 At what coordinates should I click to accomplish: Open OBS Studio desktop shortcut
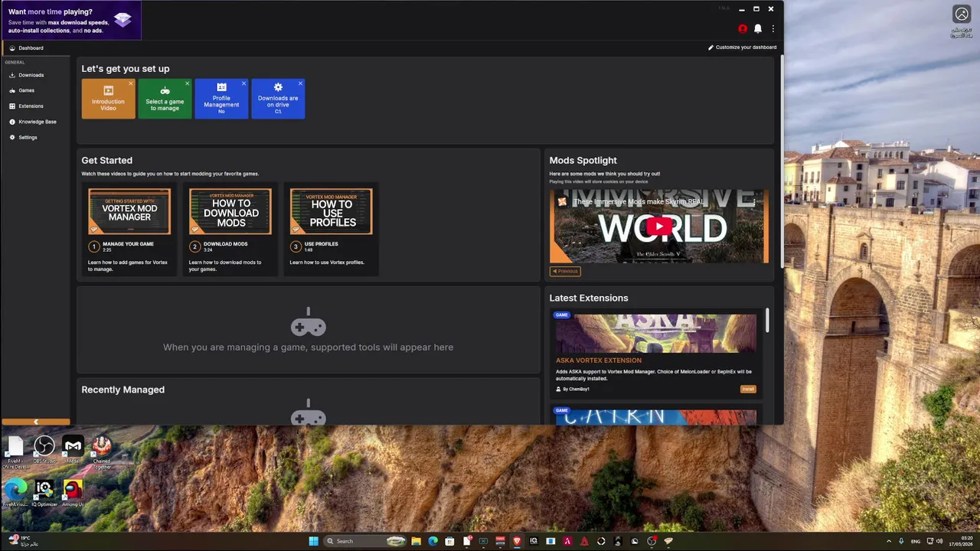click(44, 450)
